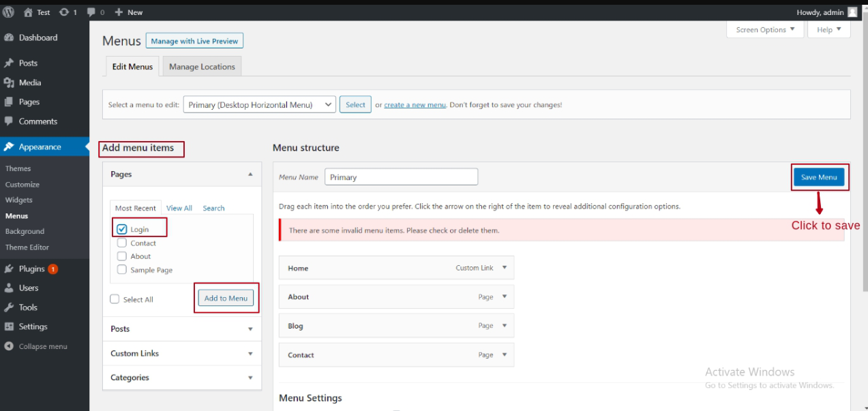This screenshot has height=411, width=868.
Task: Switch to the Manage Locations tab
Action: tap(201, 66)
